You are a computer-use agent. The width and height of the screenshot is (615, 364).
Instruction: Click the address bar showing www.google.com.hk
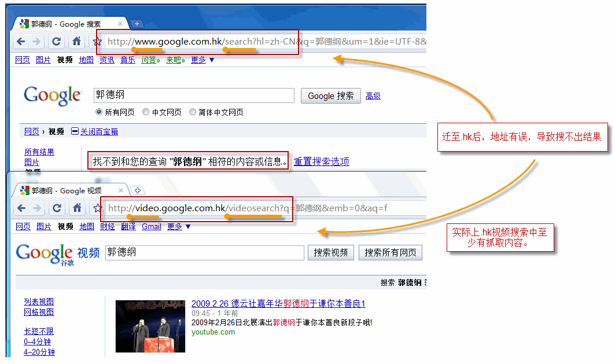(266, 42)
